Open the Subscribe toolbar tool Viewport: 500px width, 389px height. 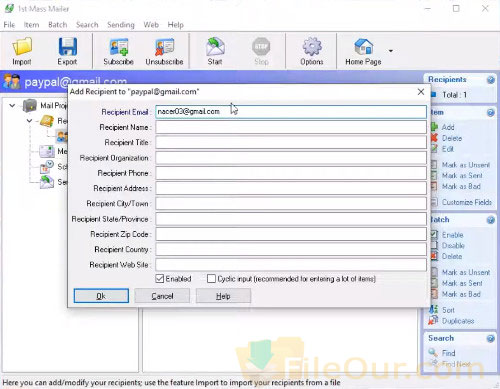point(118,52)
